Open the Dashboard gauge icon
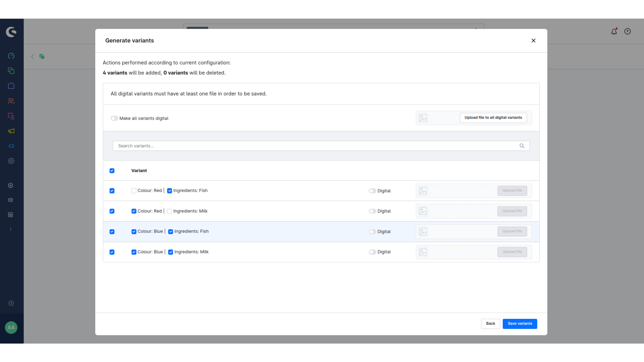The width and height of the screenshot is (644, 362). tap(11, 56)
